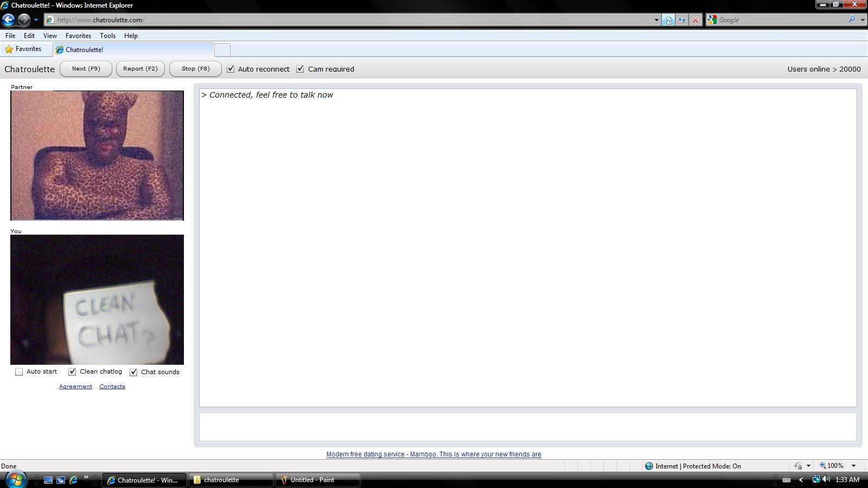Go back with the browser Back arrow
Image resolution: width=868 pixels, height=488 pixels.
(8, 20)
